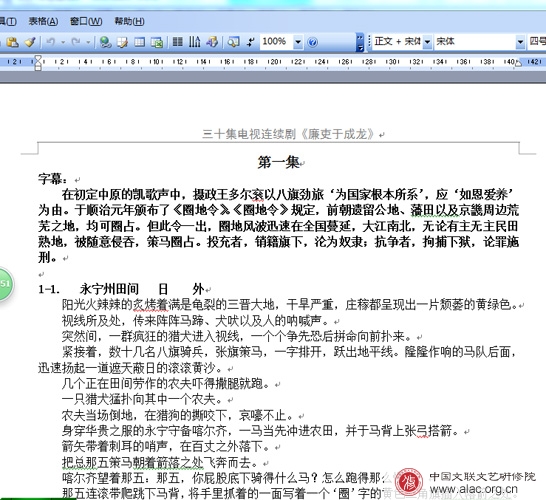The image size is (546, 500).
Task: Click the Columns layout icon
Action: pyautogui.click(x=178, y=42)
